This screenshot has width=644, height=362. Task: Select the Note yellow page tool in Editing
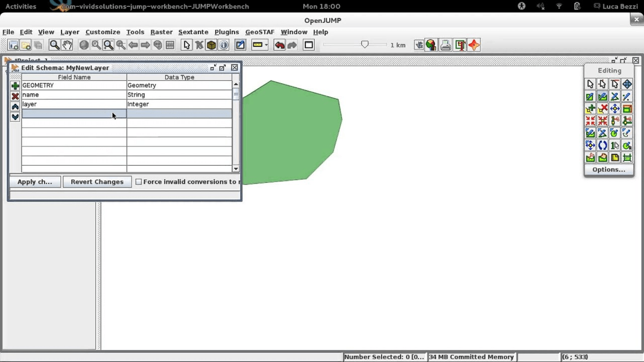tap(615, 158)
